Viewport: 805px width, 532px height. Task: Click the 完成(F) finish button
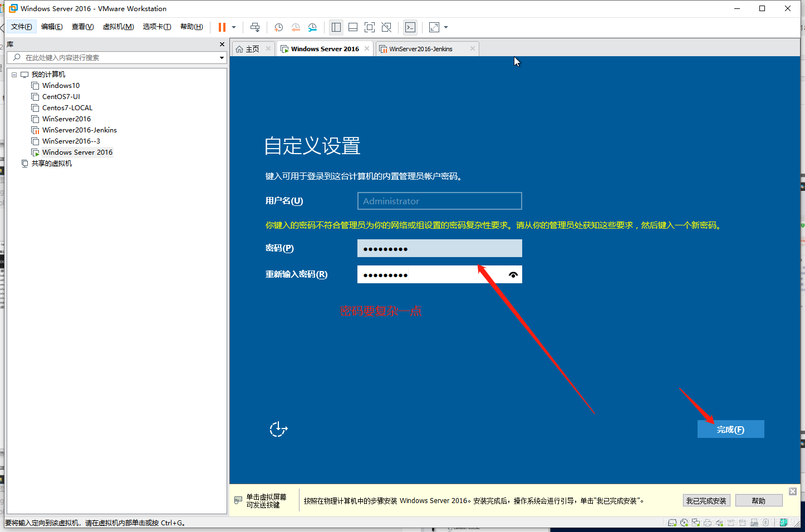point(730,429)
